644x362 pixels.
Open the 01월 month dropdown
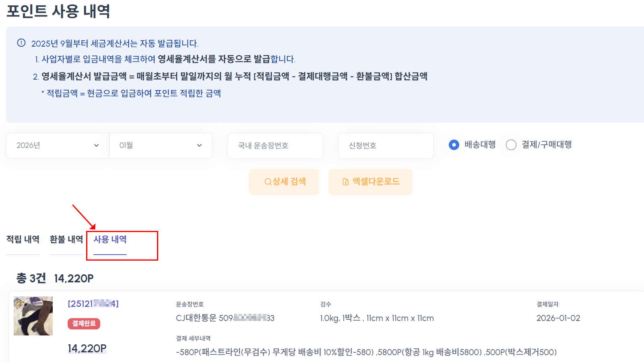coord(160,146)
